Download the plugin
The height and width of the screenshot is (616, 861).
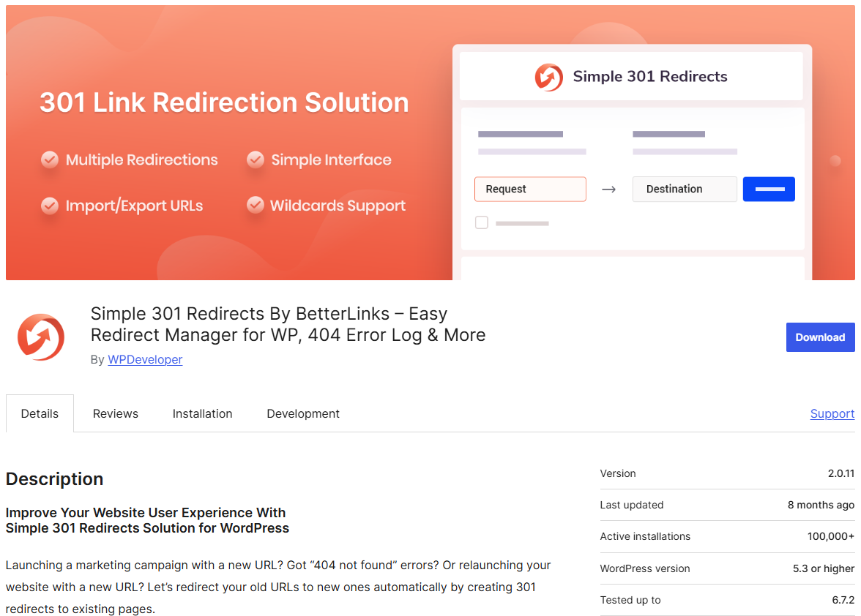(x=820, y=337)
